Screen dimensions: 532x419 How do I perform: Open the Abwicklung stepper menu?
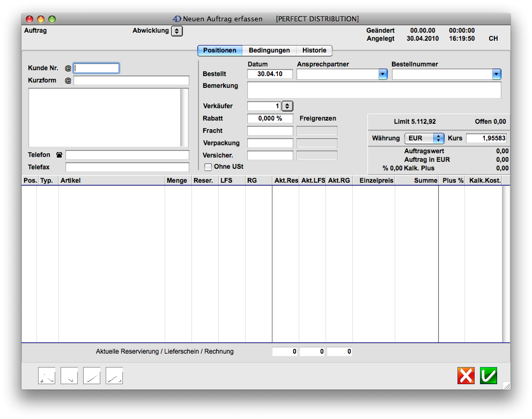(177, 31)
